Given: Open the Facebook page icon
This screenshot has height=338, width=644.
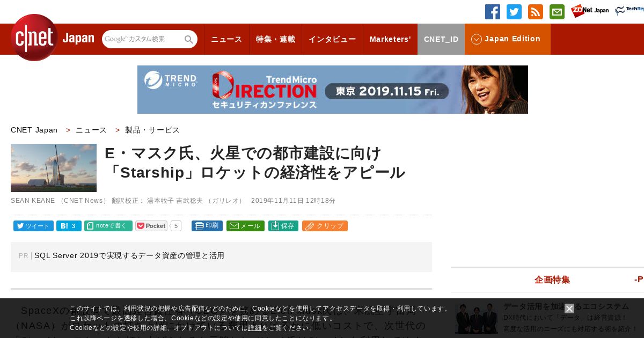Looking at the screenshot, I should pyautogui.click(x=493, y=12).
